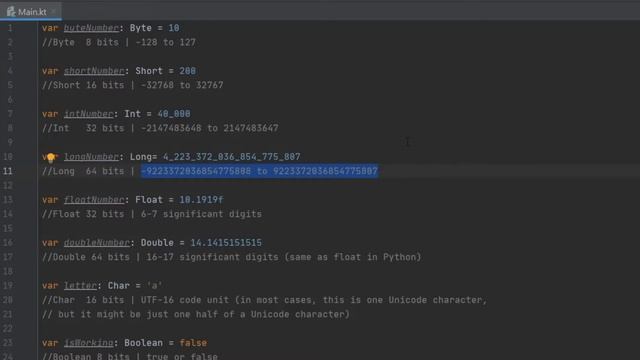
Task: Click the comment '//Char 16 bits | UTF-16 code unit'
Action: click(135, 300)
